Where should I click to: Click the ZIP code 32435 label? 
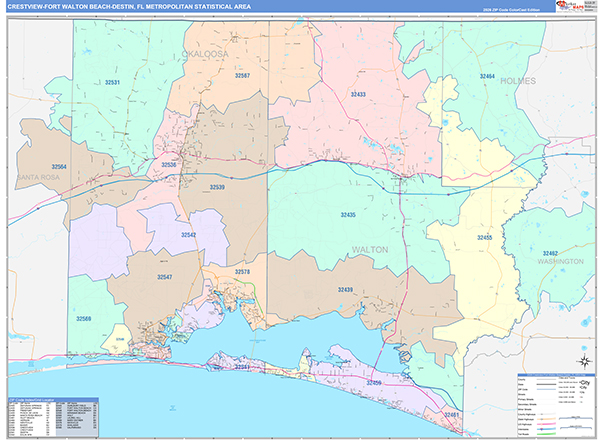tap(348, 215)
